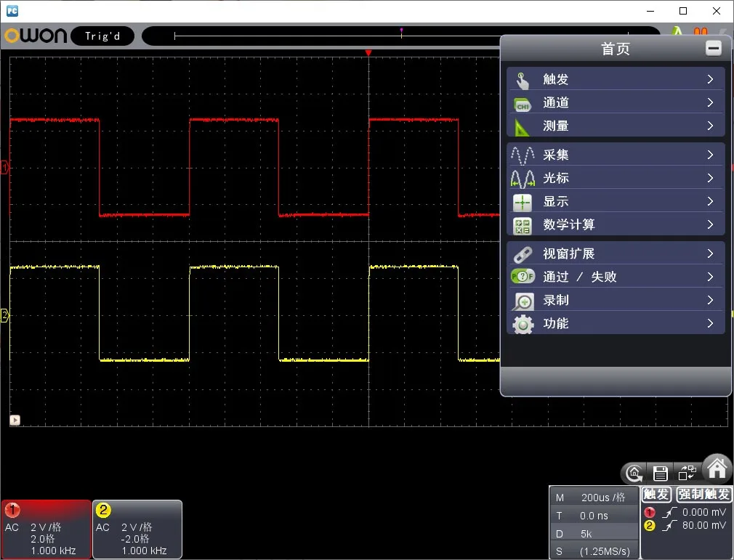Click the 触发 button near trigger levels
This screenshot has height=560, width=734.
tap(656, 494)
